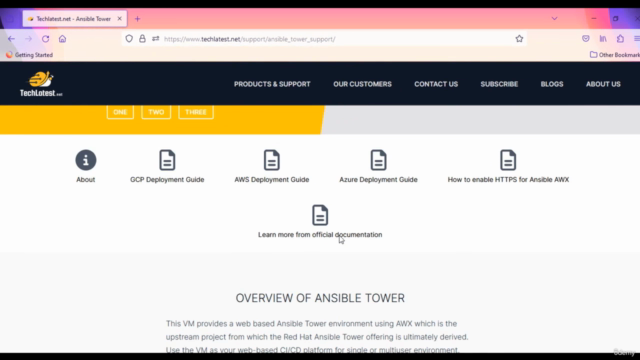The height and width of the screenshot is (360, 640).
Task: Open PRODUCTS & SUPPORT menu
Action: (x=272, y=84)
